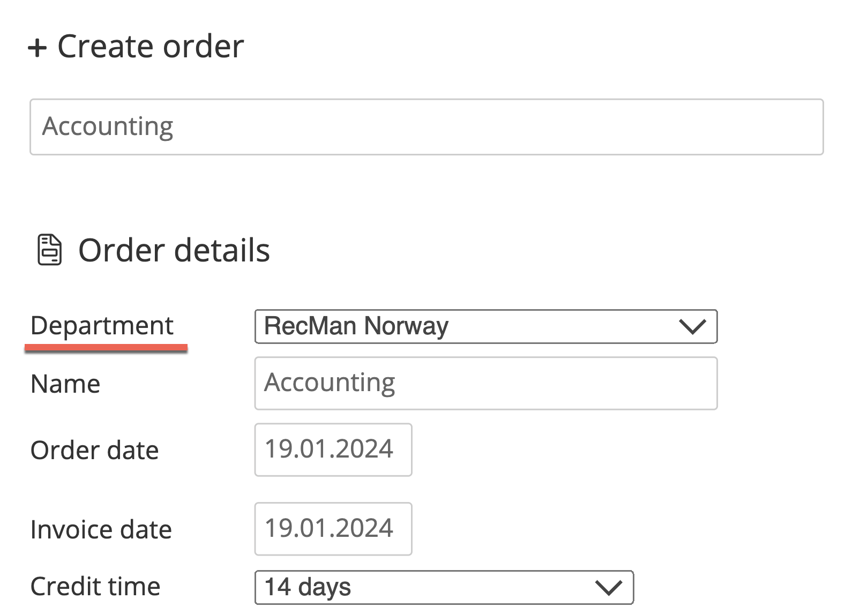Open the Invoice date field
The height and width of the screenshot is (614, 868).
[333, 529]
